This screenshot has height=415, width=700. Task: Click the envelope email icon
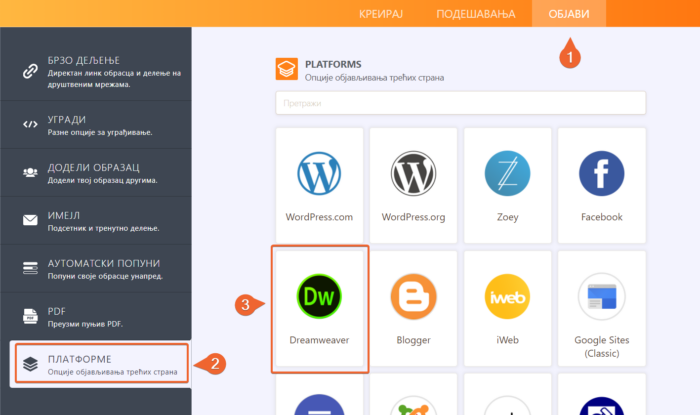30,220
